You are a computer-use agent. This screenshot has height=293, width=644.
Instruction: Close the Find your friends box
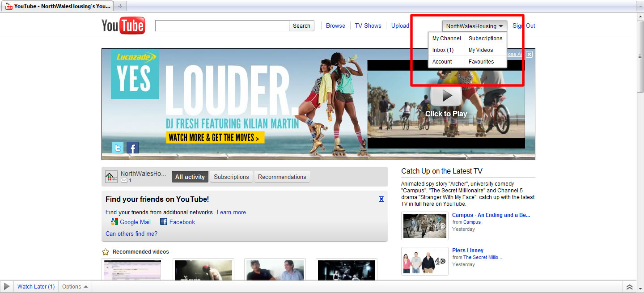tap(381, 199)
